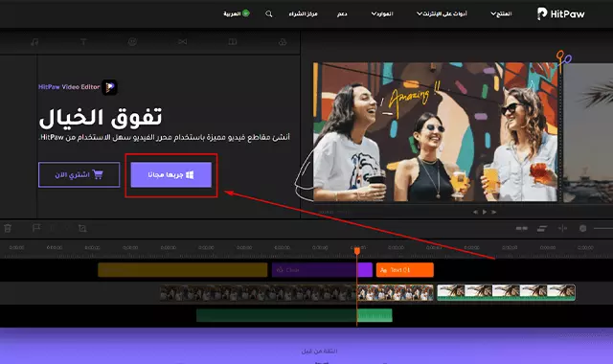Select the T text tool icon
Screen dimensions: 613x364
(x=83, y=42)
